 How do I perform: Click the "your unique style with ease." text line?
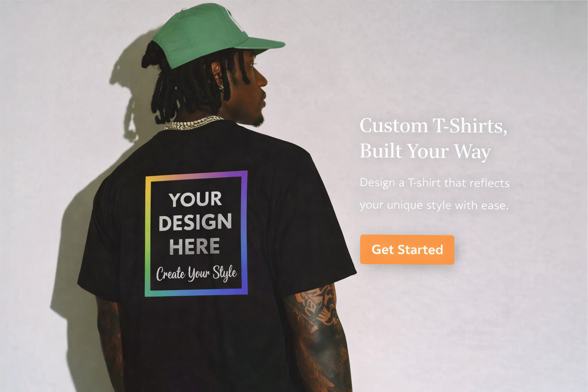[x=434, y=205]
